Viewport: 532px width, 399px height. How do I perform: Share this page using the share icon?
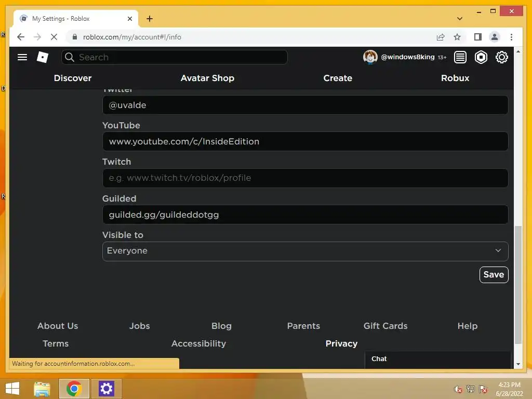click(x=441, y=37)
